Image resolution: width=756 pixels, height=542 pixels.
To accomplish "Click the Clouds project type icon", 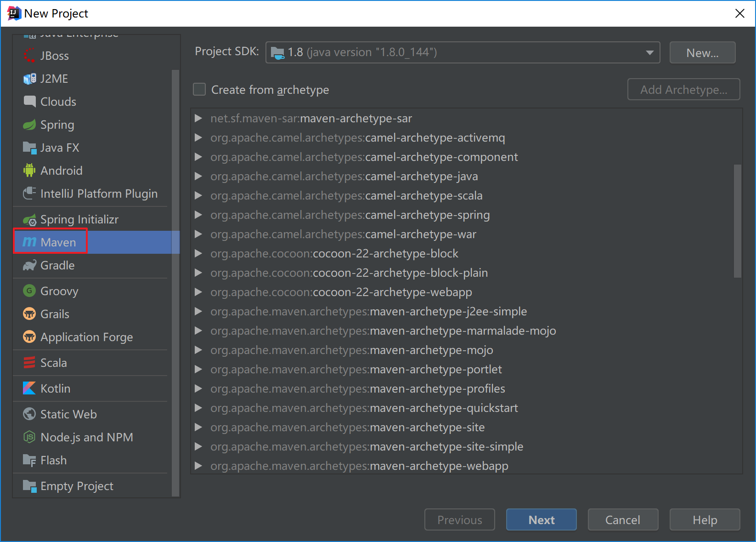I will point(29,102).
